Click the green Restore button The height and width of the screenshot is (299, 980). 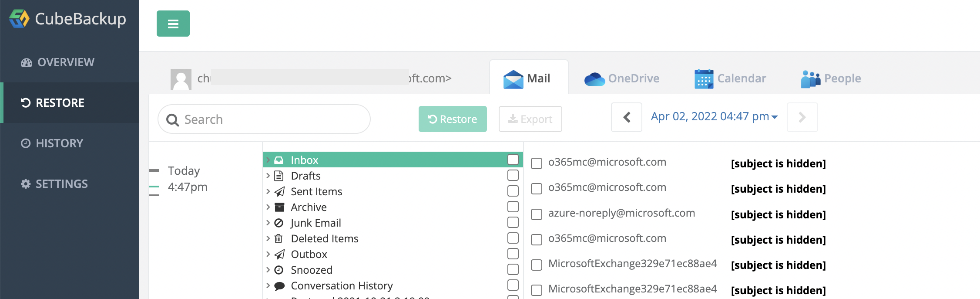pyautogui.click(x=453, y=119)
